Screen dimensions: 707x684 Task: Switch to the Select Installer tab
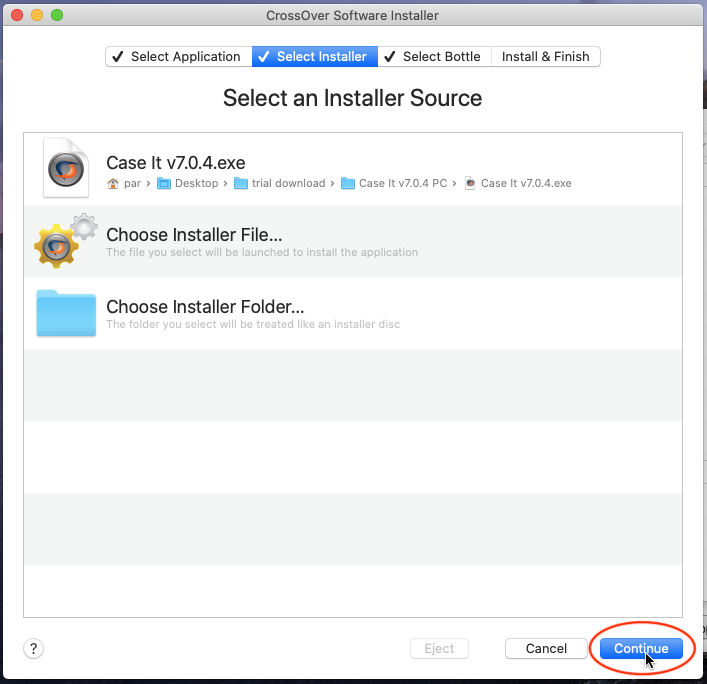point(315,57)
